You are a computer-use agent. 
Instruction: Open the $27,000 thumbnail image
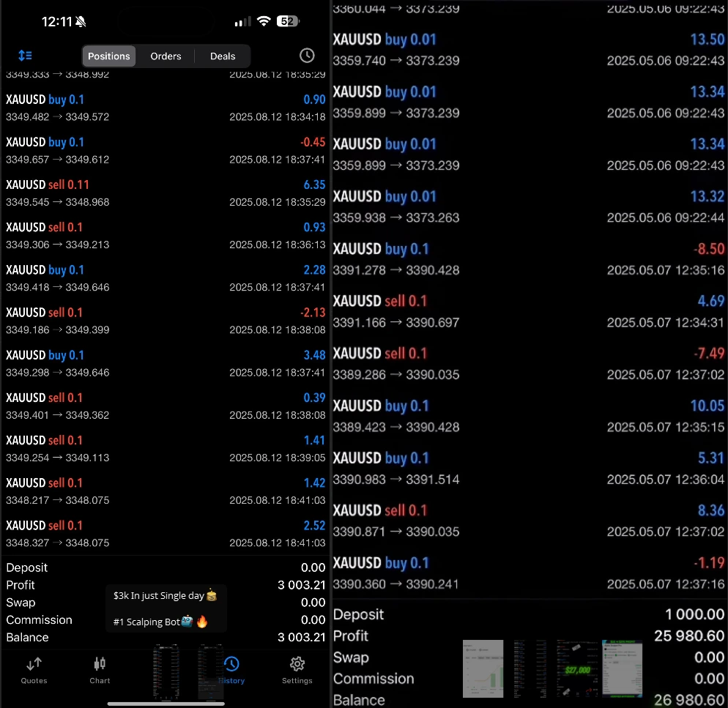coord(577,668)
